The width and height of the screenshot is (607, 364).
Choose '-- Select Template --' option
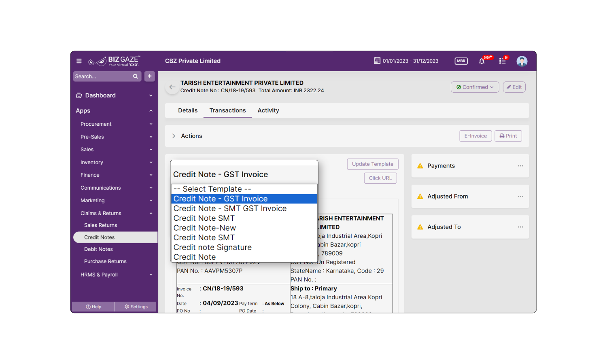pos(244,189)
